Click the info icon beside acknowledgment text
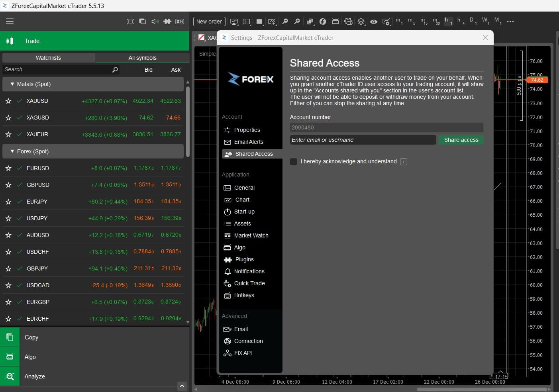This screenshot has height=392, width=559. point(404,162)
